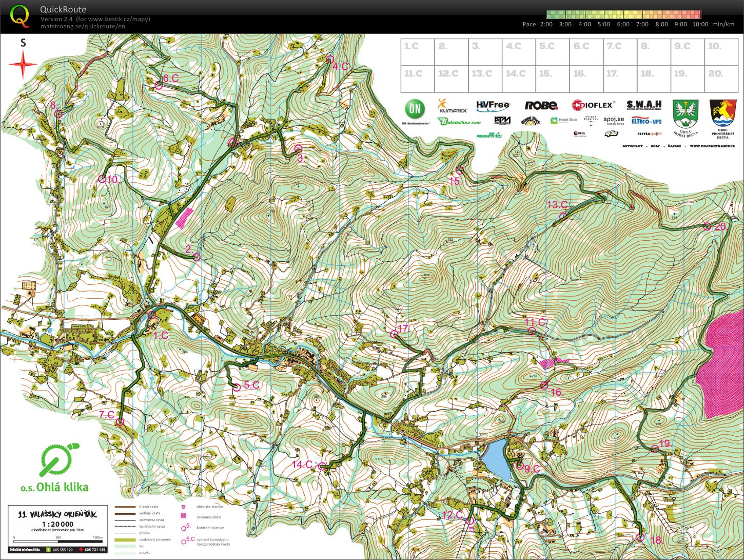The image size is (744, 560).
Task: Click punch box 1.C in grid
Action: point(417,52)
